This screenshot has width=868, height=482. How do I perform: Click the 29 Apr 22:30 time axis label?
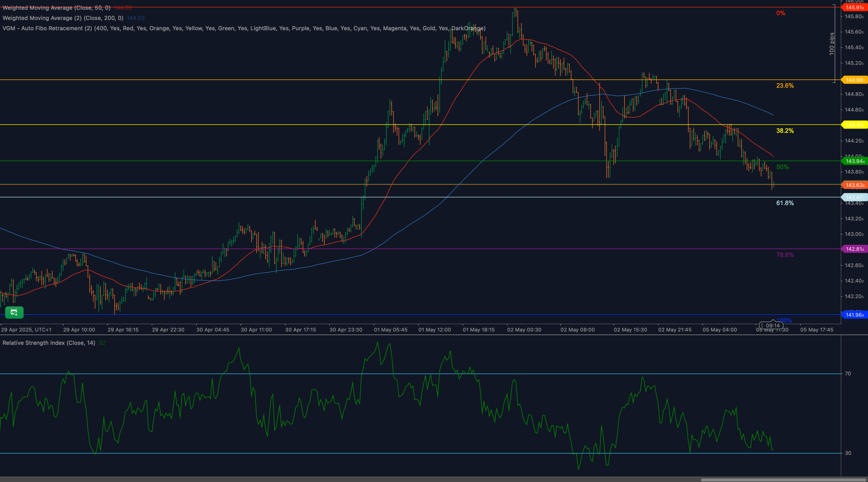[168, 330]
